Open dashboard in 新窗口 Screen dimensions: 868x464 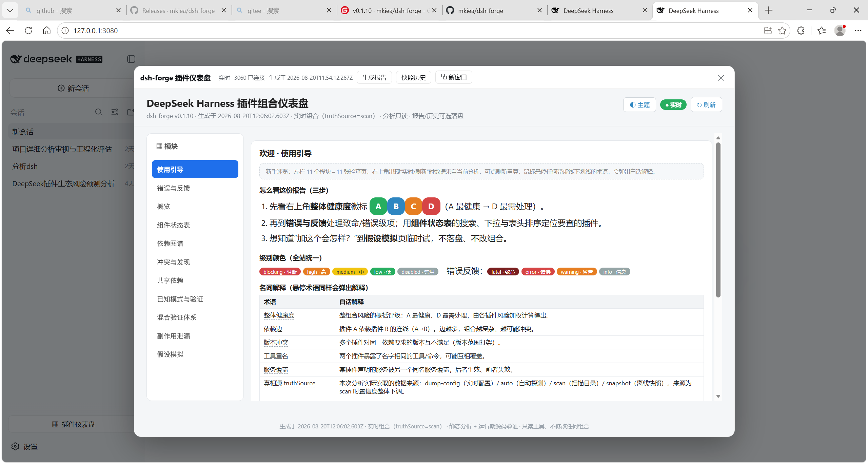pyautogui.click(x=454, y=77)
